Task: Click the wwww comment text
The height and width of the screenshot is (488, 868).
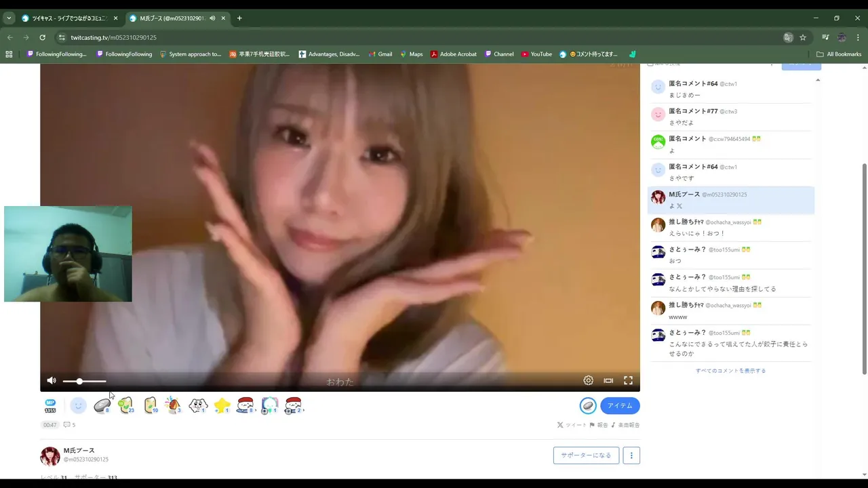Action: point(678,317)
